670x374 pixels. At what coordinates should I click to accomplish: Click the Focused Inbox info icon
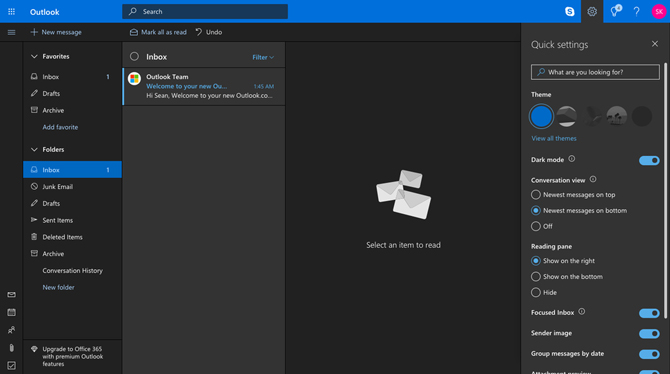(582, 312)
